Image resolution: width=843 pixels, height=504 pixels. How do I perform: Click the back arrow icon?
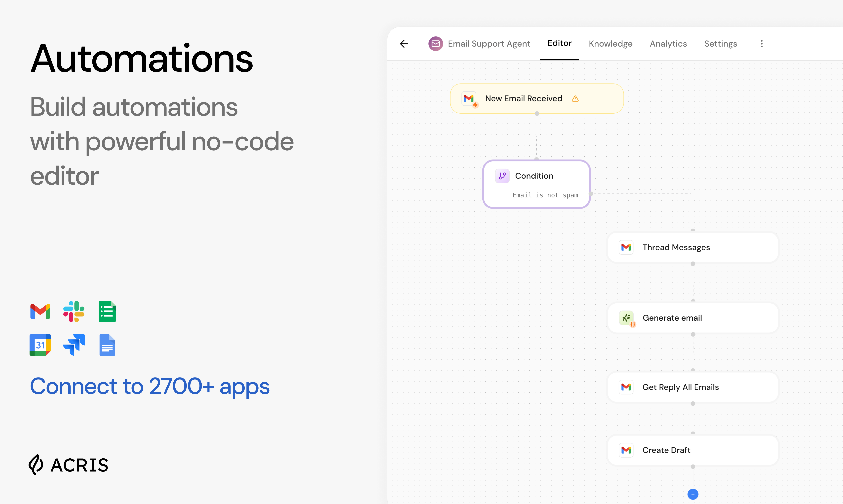pyautogui.click(x=404, y=44)
